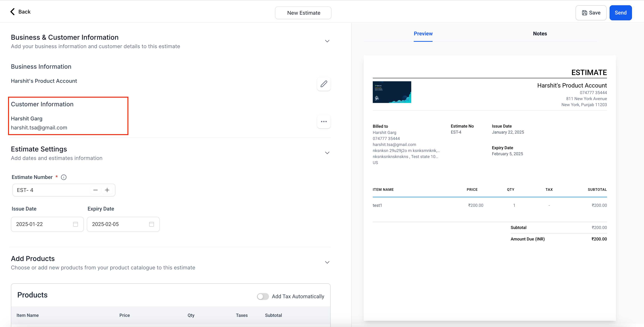This screenshot has height=327, width=644.
Task: Open the customer three-dots options menu
Action: [324, 122]
